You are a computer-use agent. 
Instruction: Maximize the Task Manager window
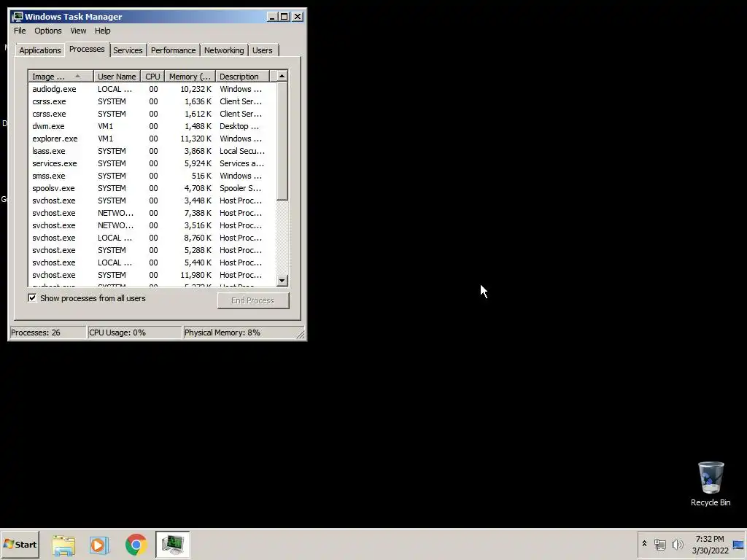[285, 17]
